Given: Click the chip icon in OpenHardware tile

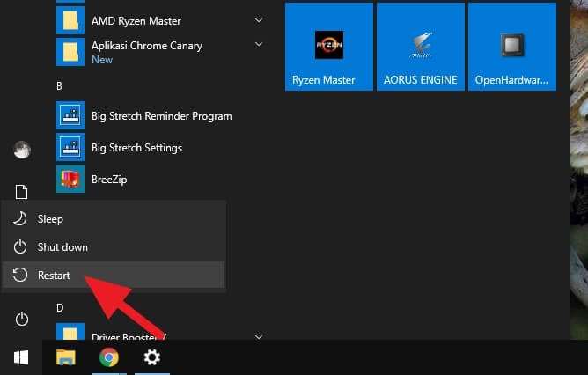Looking at the screenshot, I should [x=512, y=45].
